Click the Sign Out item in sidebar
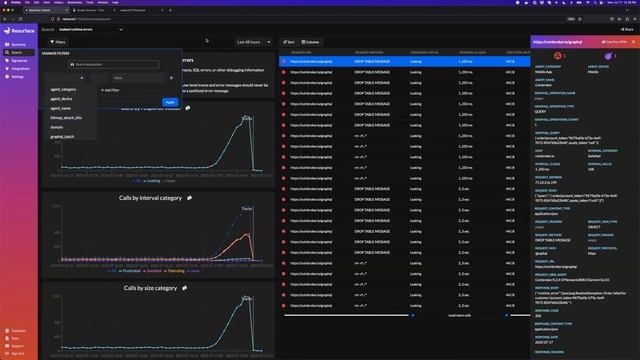640x360 pixels. (16, 354)
